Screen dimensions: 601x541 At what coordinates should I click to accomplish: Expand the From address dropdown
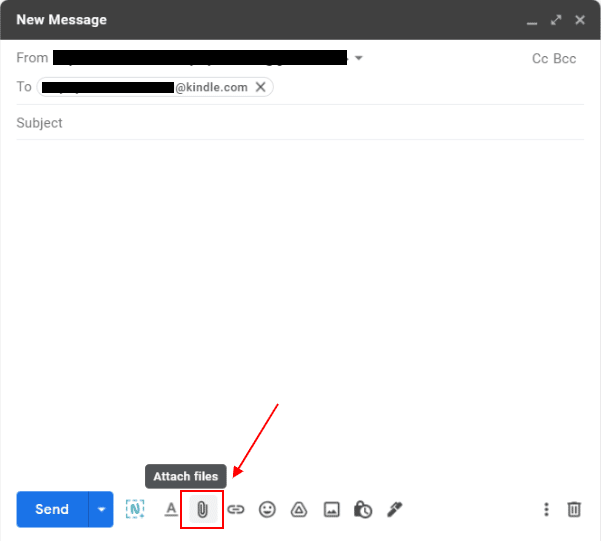[358, 58]
